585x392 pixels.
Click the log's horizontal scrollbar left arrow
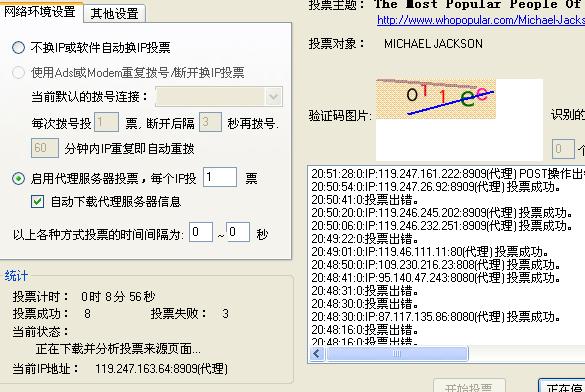pyautogui.click(x=317, y=354)
